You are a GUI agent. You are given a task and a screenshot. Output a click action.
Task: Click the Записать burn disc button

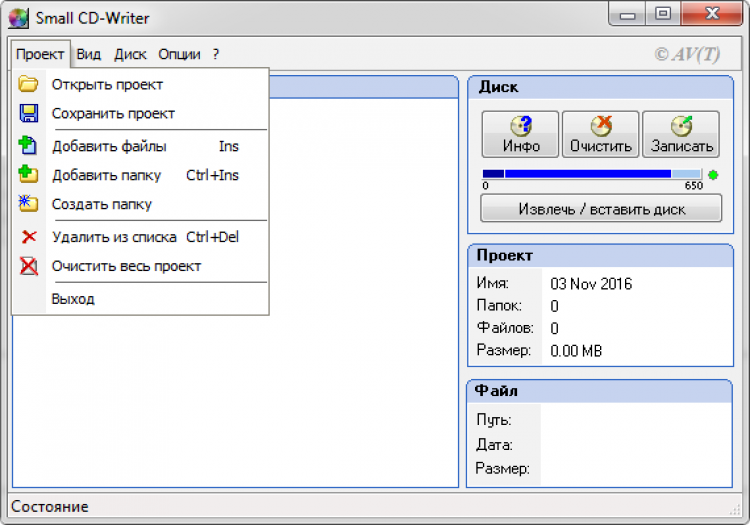pos(681,134)
